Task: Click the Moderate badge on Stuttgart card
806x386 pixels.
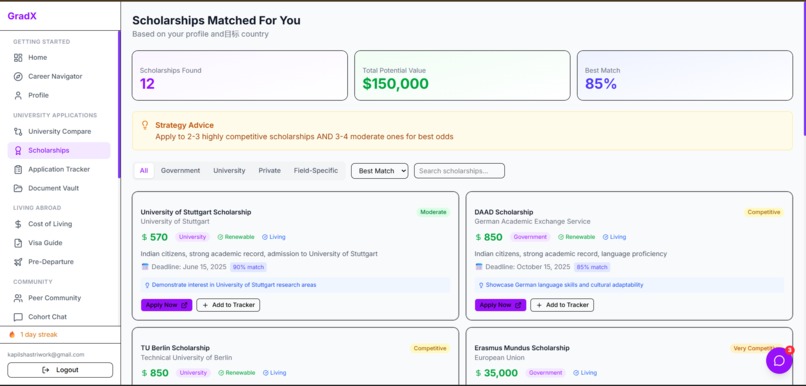Action: click(x=433, y=212)
